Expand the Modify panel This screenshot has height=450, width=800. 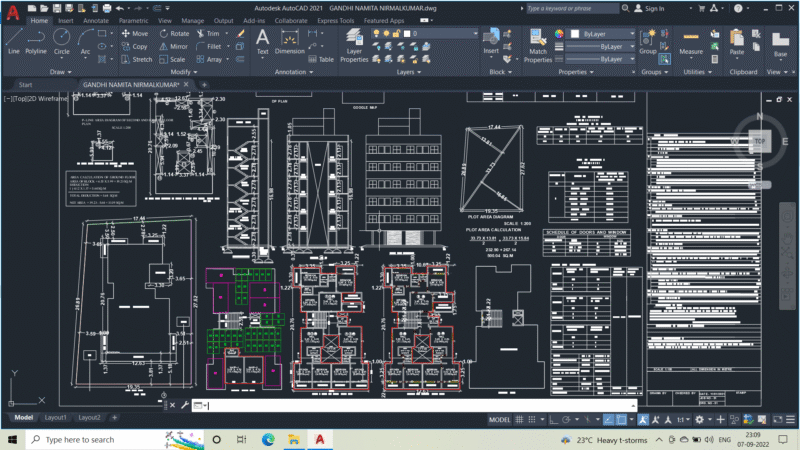pyautogui.click(x=184, y=72)
